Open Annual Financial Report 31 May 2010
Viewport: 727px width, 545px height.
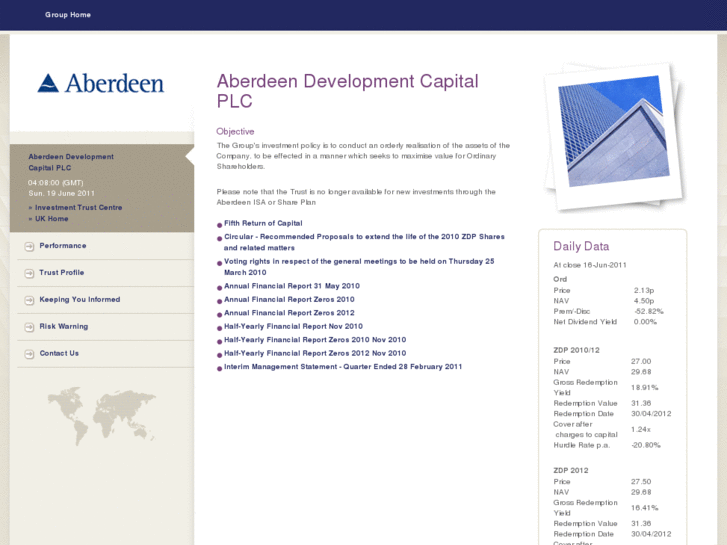point(292,286)
